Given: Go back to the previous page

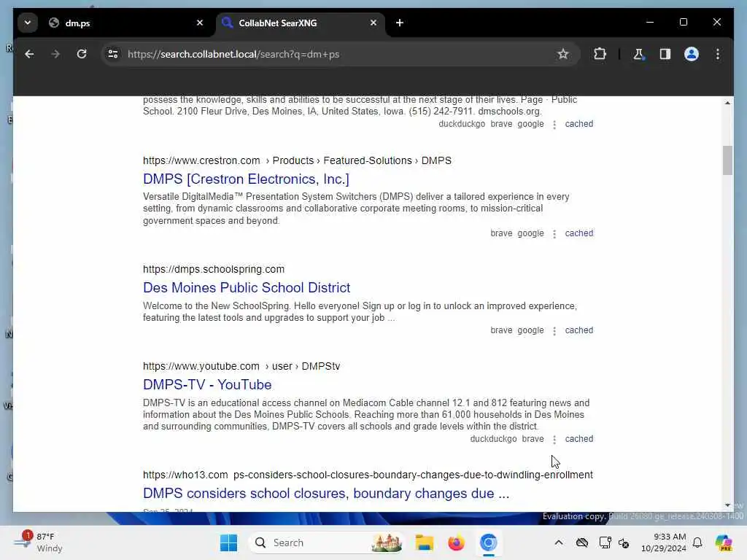Looking at the screenshot, I should (29, 54).
